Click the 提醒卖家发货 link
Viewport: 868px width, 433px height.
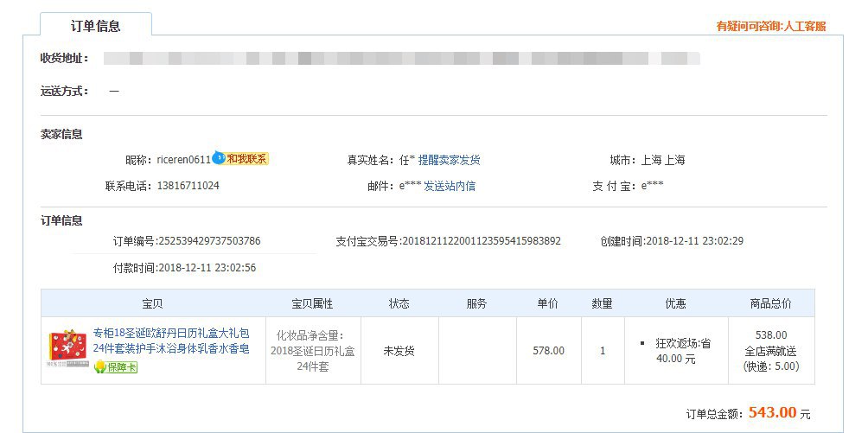(450, 160)
